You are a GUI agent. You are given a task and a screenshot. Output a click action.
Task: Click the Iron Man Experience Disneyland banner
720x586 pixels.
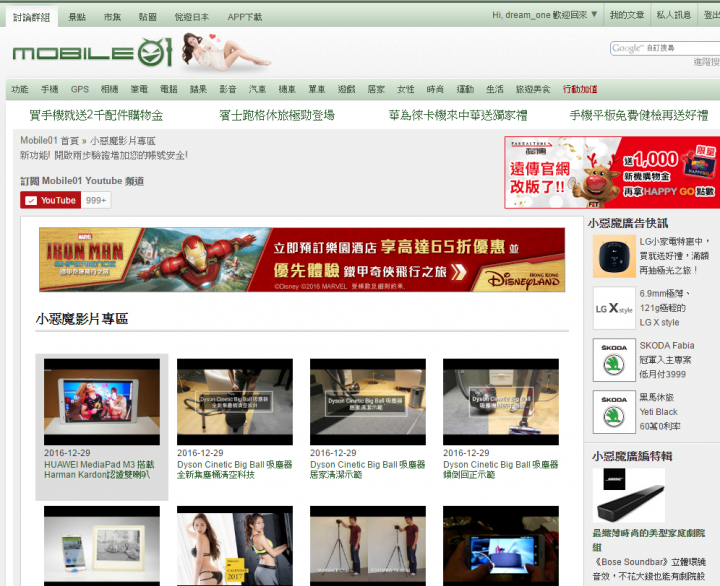302,259
